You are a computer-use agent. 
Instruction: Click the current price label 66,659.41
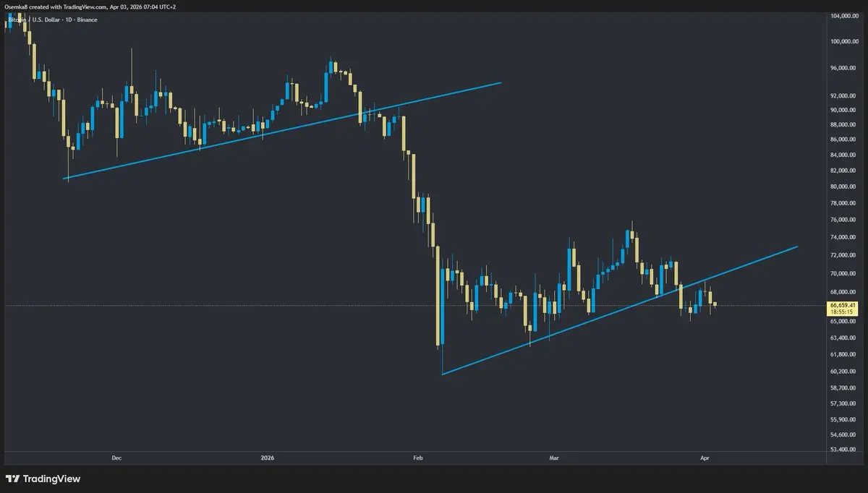pyautogui.click(x=843, y=306)
